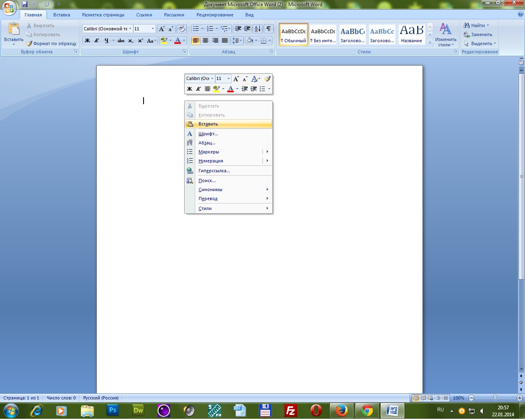Click Bullets icon in mini toolbar
Screen dimensions: 525x420
coord(262,89)
